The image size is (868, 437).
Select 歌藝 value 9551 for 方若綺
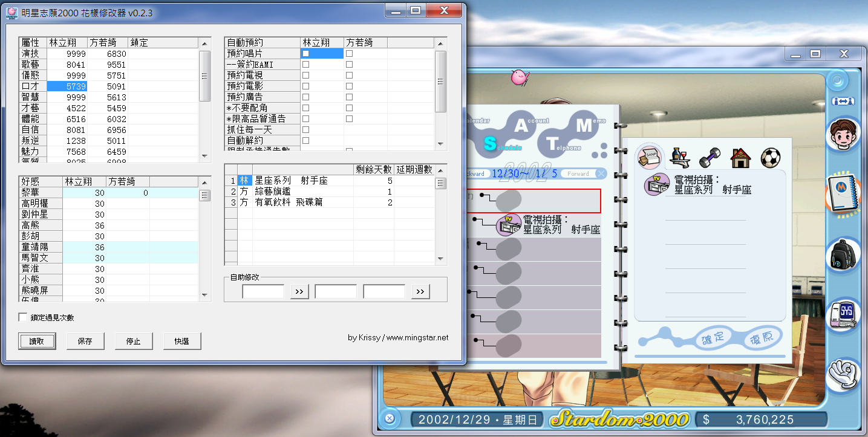point(108,65)
